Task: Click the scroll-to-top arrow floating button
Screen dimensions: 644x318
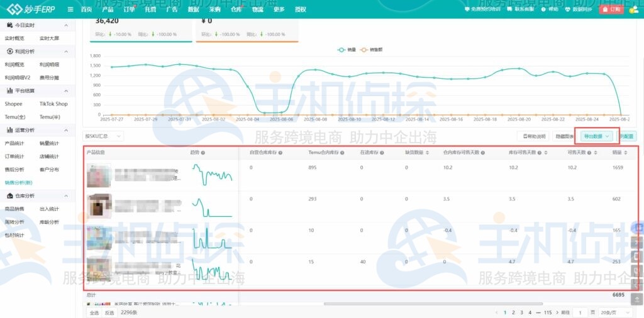Action: tap(637, 299)
